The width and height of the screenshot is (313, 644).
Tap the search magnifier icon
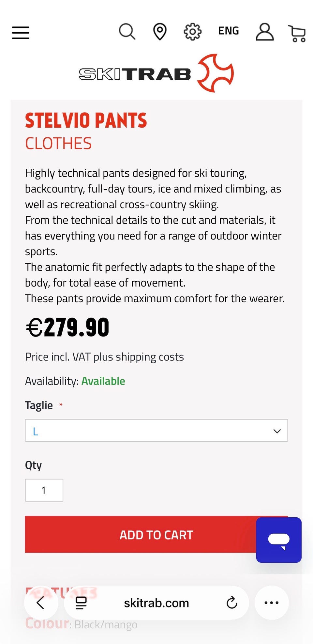tap(127, 32)
